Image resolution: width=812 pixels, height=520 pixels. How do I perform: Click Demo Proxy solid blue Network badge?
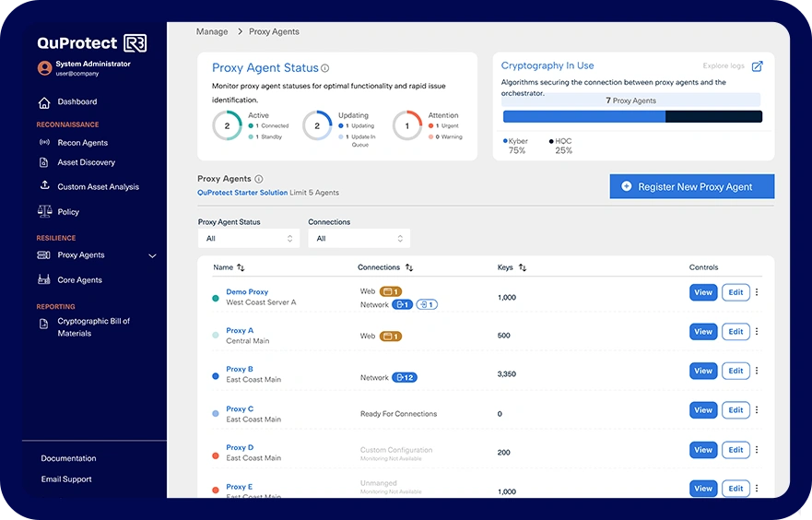tap(402, 304)
